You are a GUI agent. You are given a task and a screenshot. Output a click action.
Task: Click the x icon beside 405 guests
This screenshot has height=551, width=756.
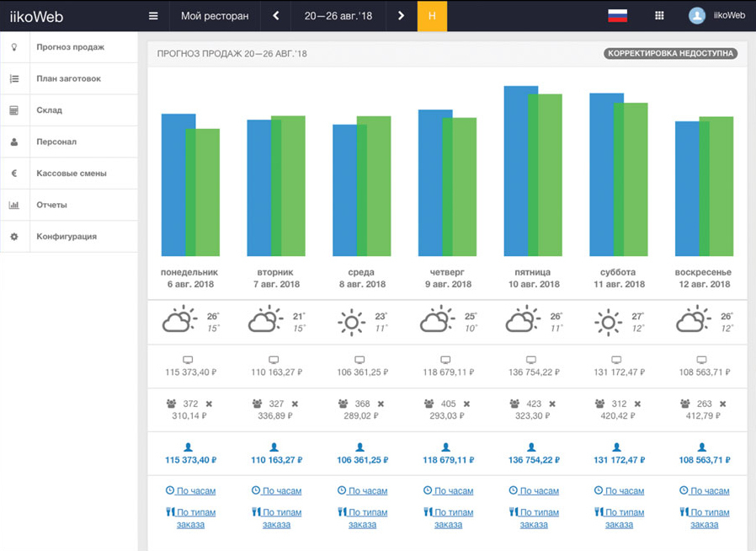tap(466, 404)
